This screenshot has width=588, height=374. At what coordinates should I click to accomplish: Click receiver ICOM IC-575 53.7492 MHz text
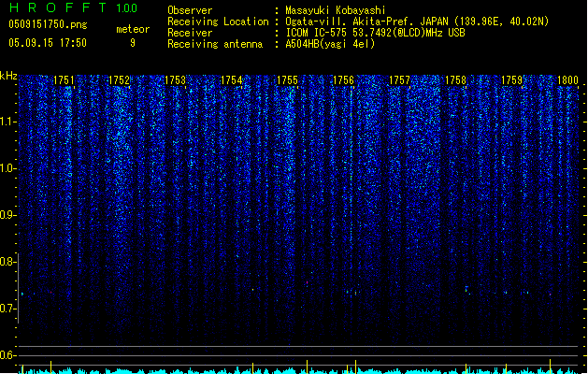tap(376, 33)
